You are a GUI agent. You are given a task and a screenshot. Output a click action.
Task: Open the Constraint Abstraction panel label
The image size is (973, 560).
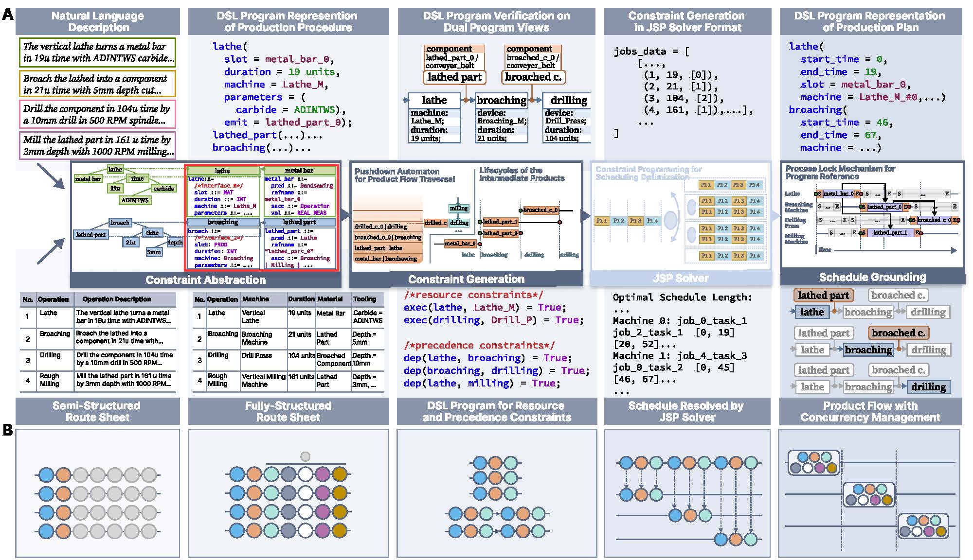point(205,280)
